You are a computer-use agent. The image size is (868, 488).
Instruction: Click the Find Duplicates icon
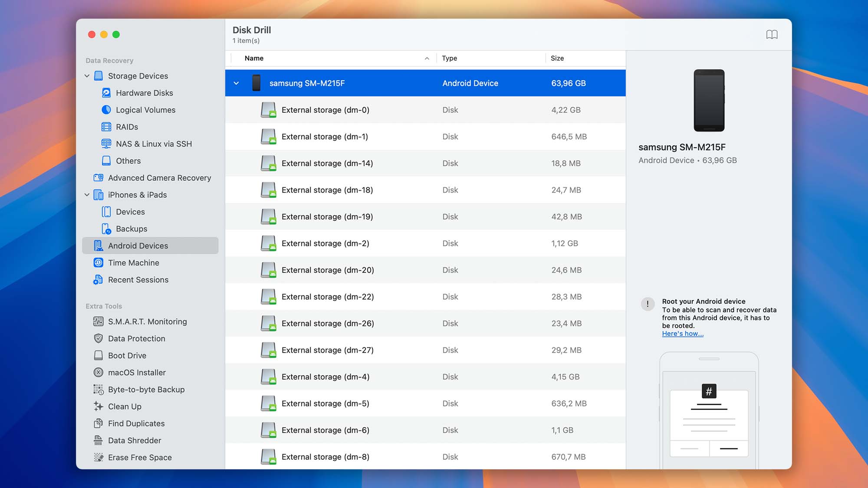(x=99, y=423)
